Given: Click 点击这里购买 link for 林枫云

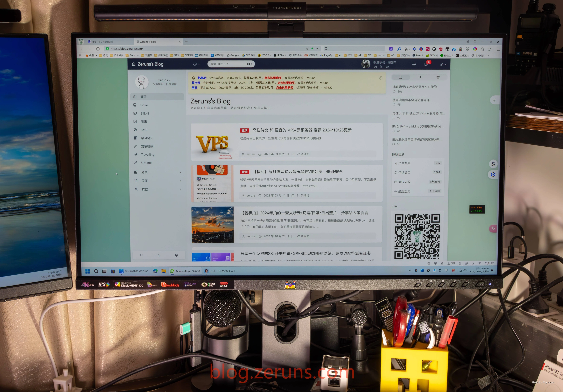Looking at the screenshot, I should (x=273, y=78).
